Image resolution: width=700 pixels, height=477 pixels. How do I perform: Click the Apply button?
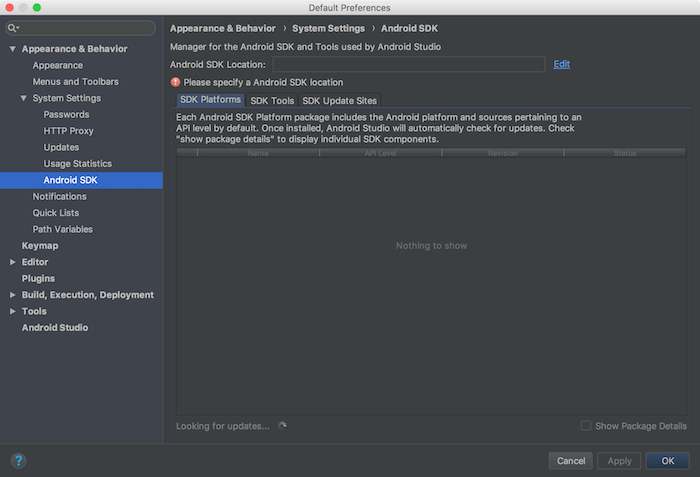coord(619,461)
